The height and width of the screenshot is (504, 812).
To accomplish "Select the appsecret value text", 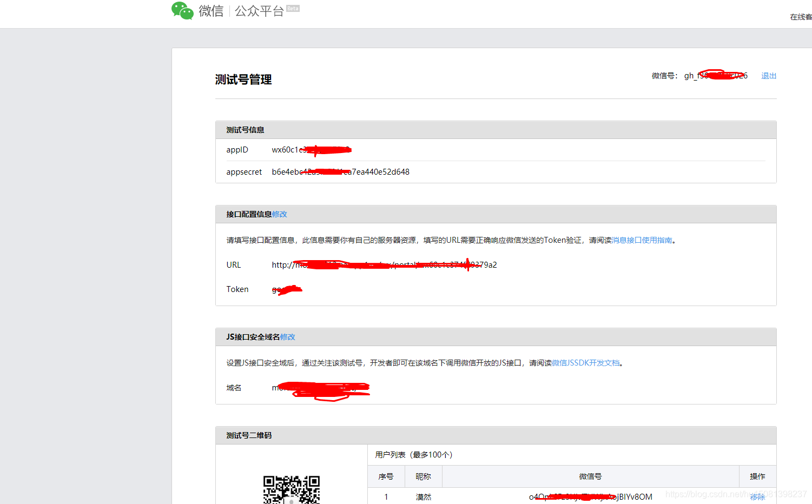I will pos(341,171).
